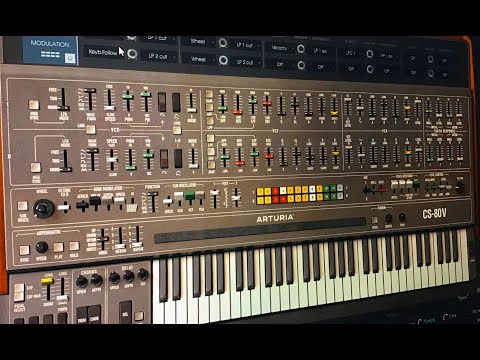Toggle the VCO SYNC button
Image resolution: width=480 pixels, height=360 pixels.
click(x=177, y=130)
